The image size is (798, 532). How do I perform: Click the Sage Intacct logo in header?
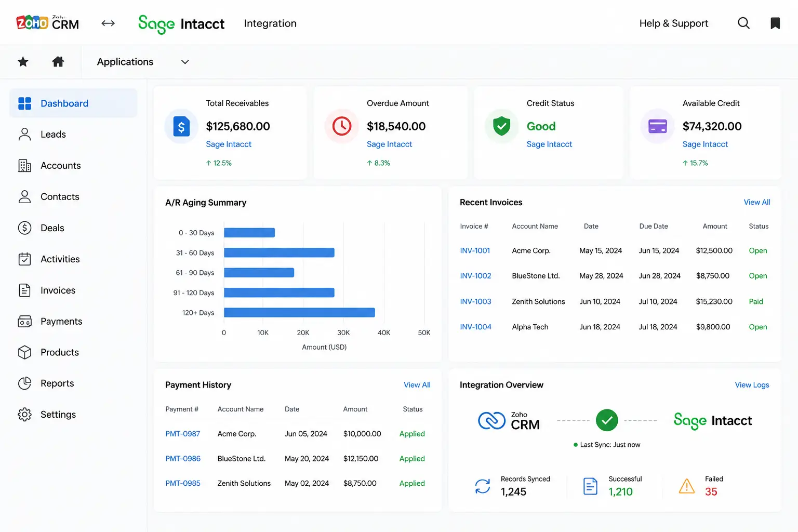tap(181, 24)
